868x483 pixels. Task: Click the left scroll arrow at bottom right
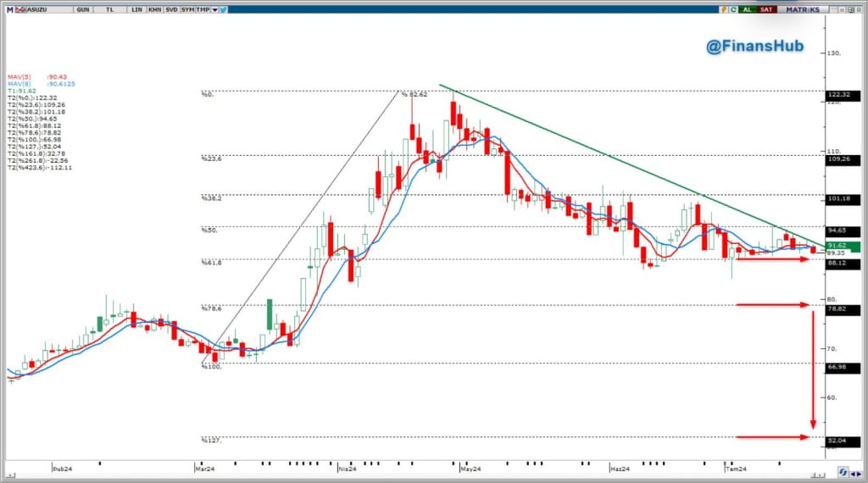(x=853, y=475)
